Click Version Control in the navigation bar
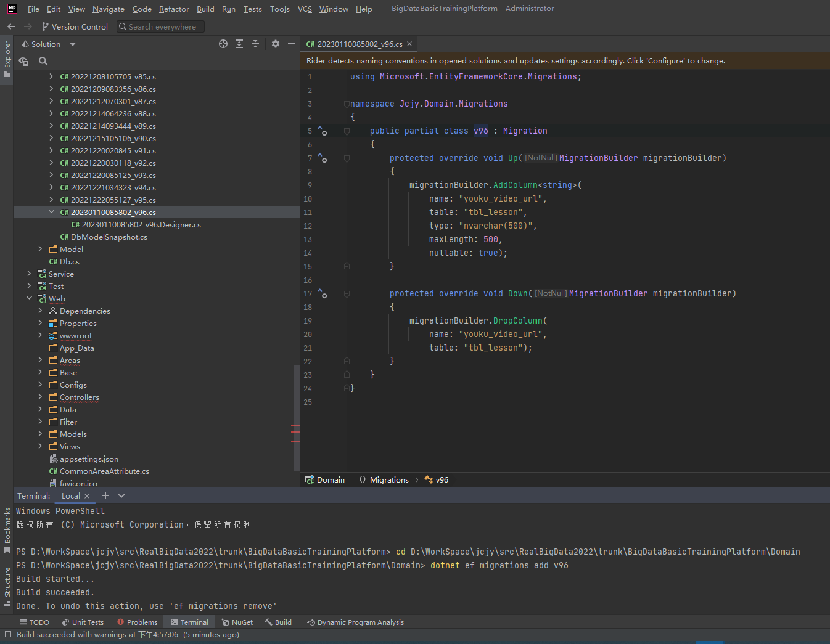The height and width of the screenshot is (644, 830). 75,26
